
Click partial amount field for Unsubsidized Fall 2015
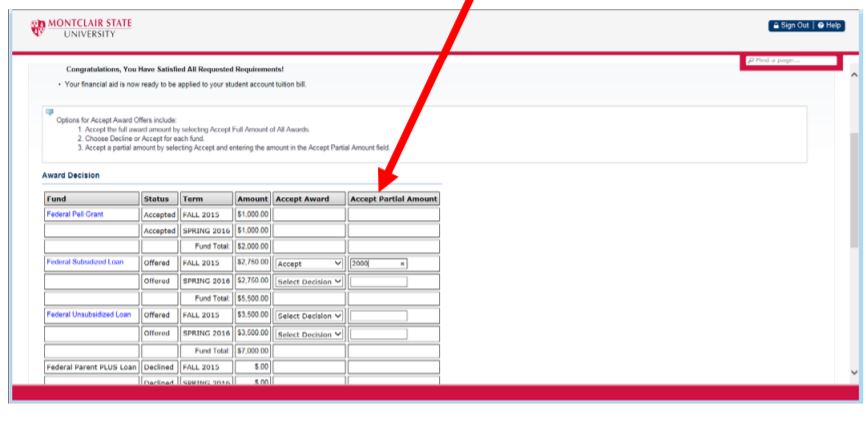pyautogui.click(x=378, y=315)
